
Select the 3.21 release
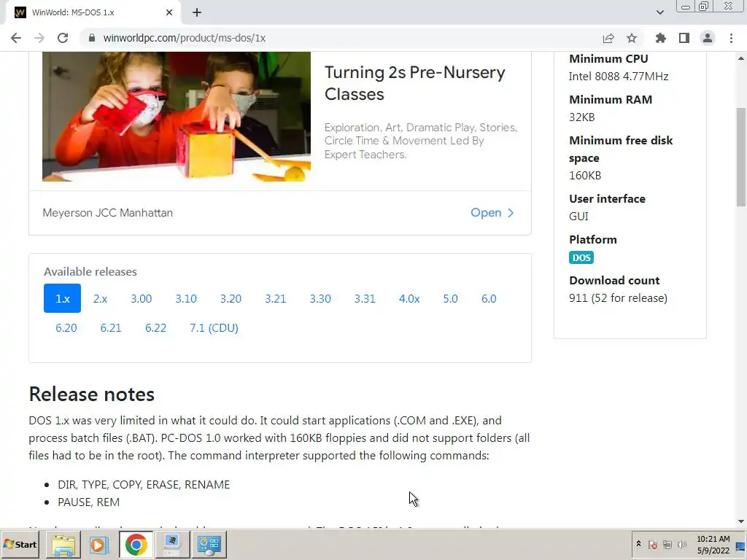[x=275, y=298]
